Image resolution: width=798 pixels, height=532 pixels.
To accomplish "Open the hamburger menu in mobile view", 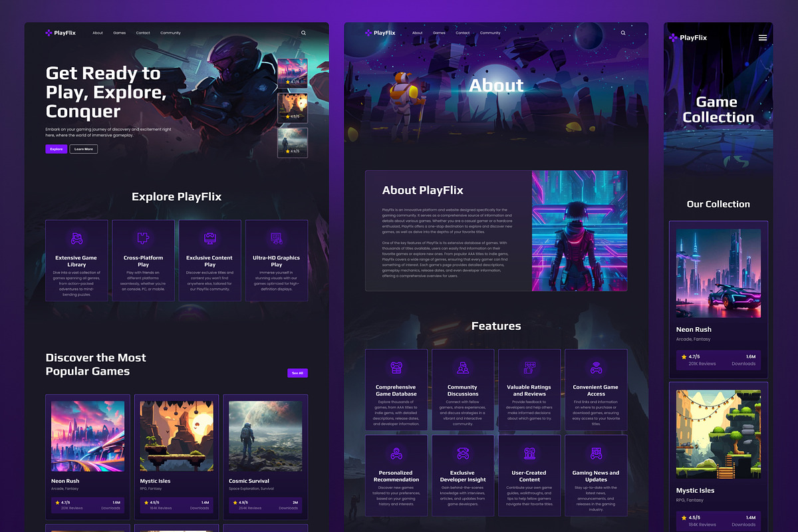I will 763,38.
